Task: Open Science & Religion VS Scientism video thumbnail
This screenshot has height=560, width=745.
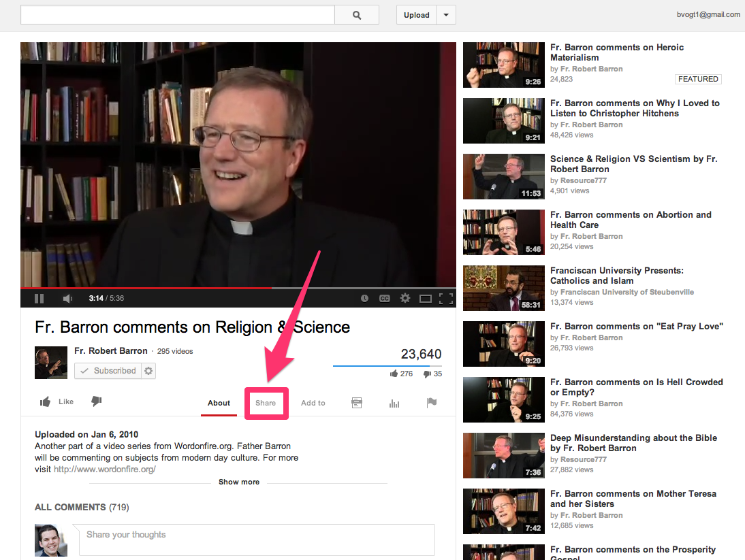Action: 504,176
